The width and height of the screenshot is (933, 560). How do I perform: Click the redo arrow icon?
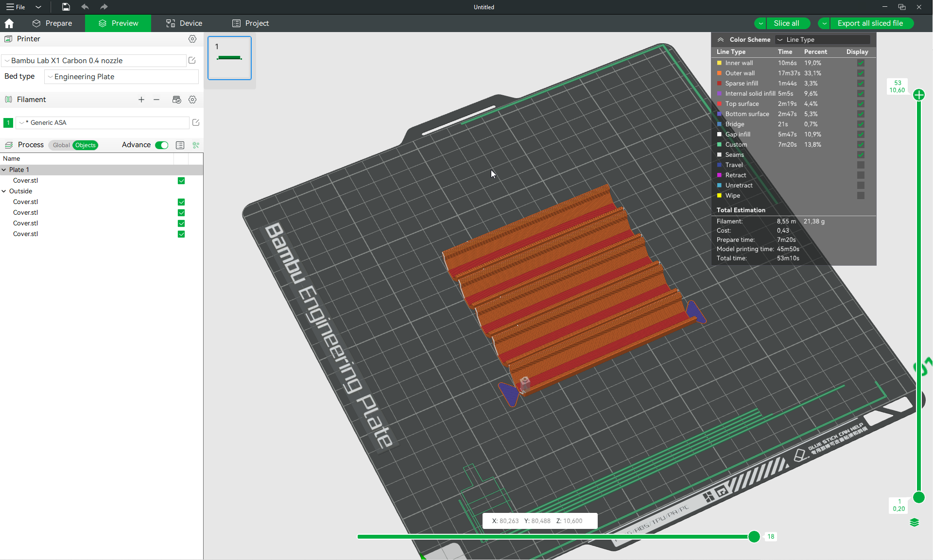click(x=104, y=7)
